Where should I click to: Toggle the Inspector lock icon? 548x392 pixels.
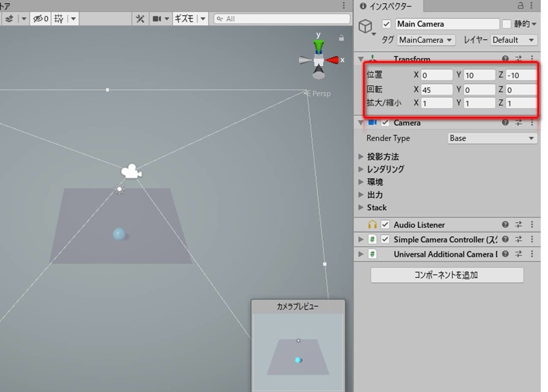(520, 5)
